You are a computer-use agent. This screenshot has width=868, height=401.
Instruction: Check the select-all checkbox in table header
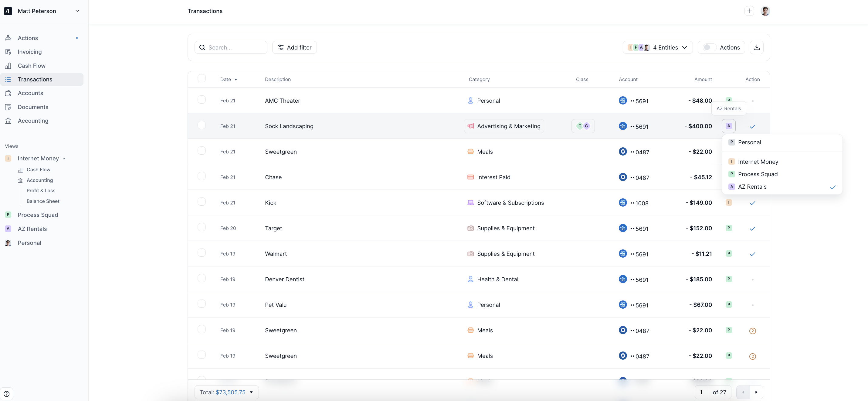[x=202, y=79]
